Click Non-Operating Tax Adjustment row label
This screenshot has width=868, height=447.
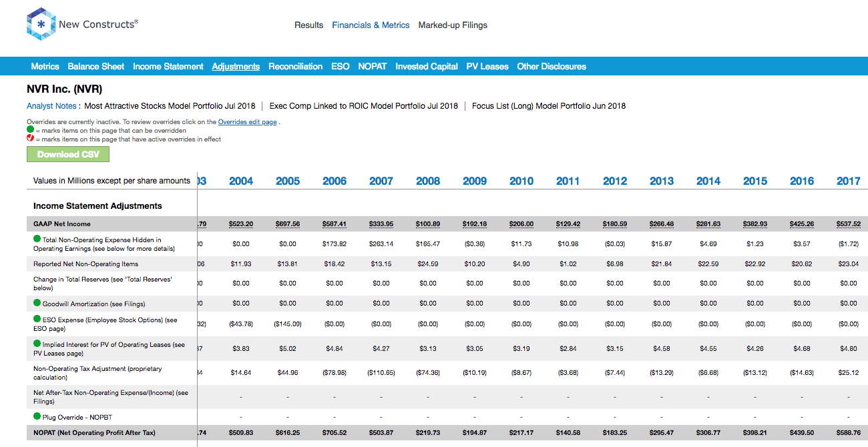(x=97, y=373)
